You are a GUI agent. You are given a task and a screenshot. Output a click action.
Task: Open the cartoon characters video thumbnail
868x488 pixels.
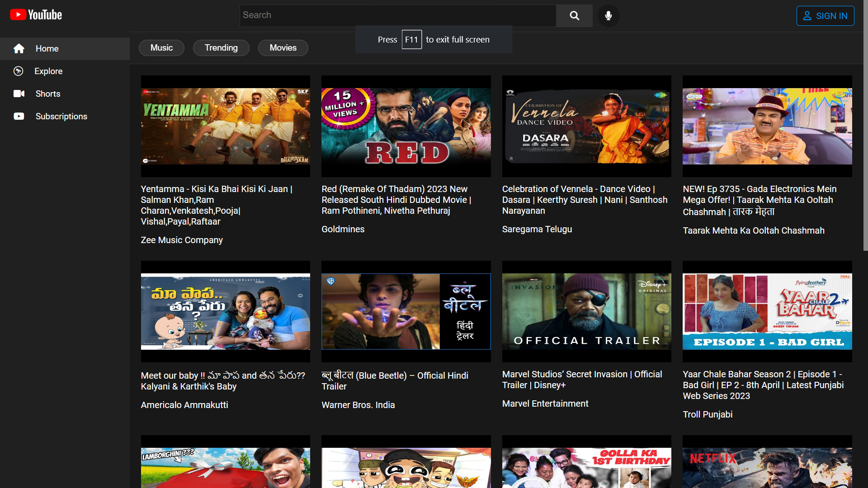(406, 462)
